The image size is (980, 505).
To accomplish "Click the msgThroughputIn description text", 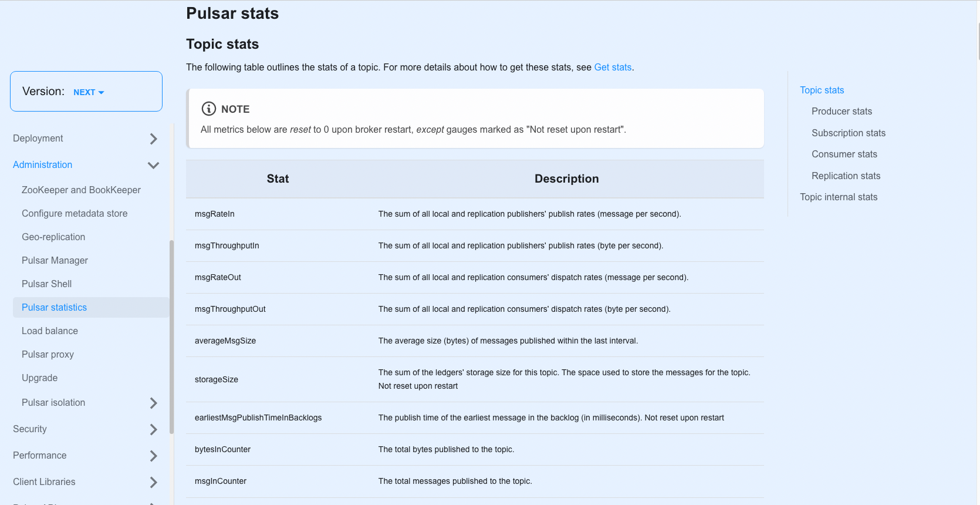I will click(521, 246).
